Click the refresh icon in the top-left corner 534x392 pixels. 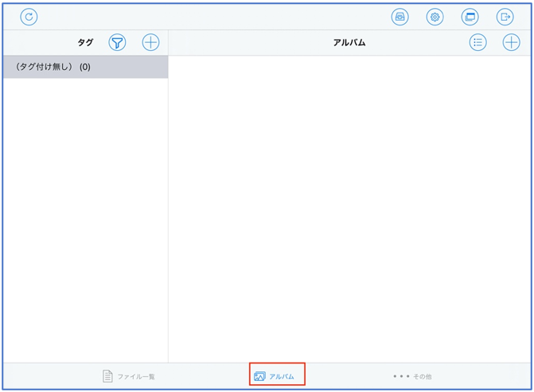(29, 17)
